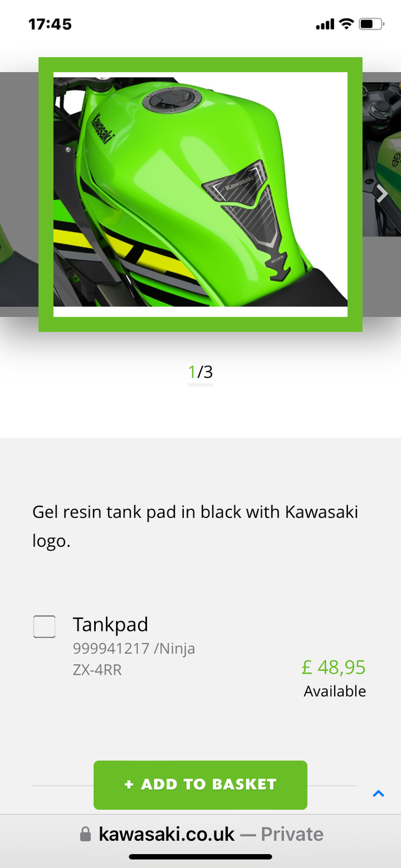The image size is (401, 868).
Task: Tap the £ 48,95 price
Action: coord(334,666)
